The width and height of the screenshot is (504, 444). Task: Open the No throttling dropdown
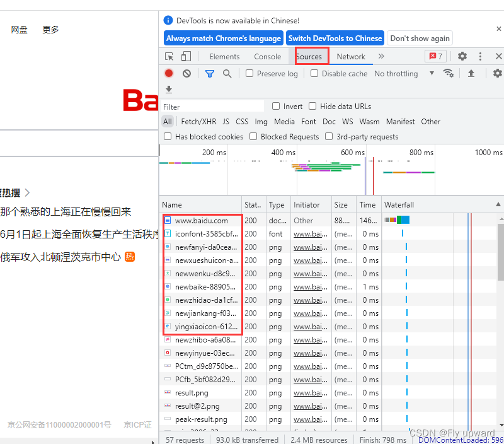tap(404, 74)
